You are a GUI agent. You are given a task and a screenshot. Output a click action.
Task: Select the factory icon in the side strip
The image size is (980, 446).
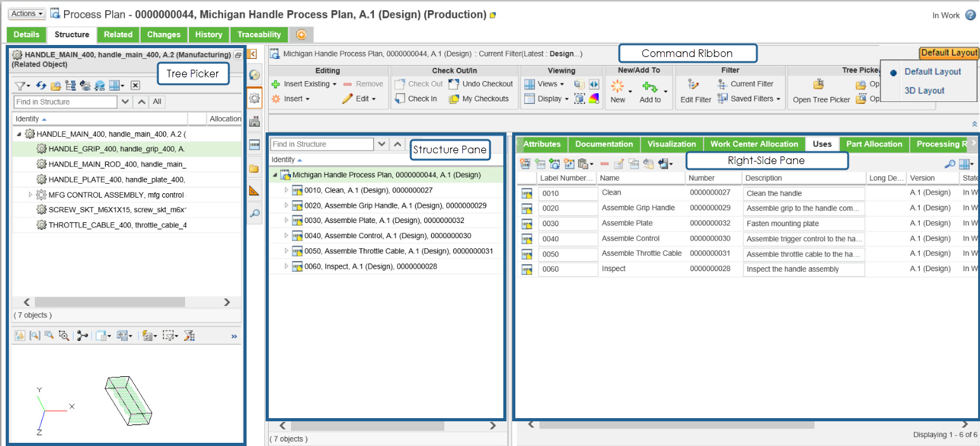[254, 122]
